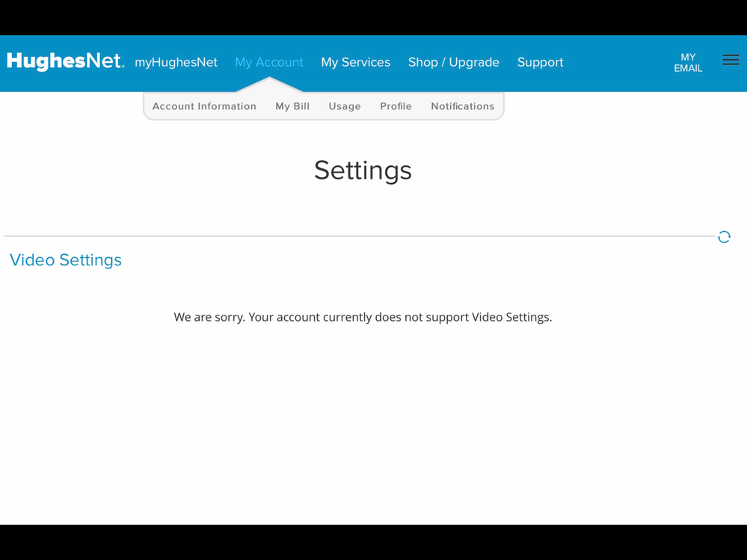This screenshot has width=747, height=560.
Task: Click the submenu pointer arrow under My Account
Action: point(269,84)
